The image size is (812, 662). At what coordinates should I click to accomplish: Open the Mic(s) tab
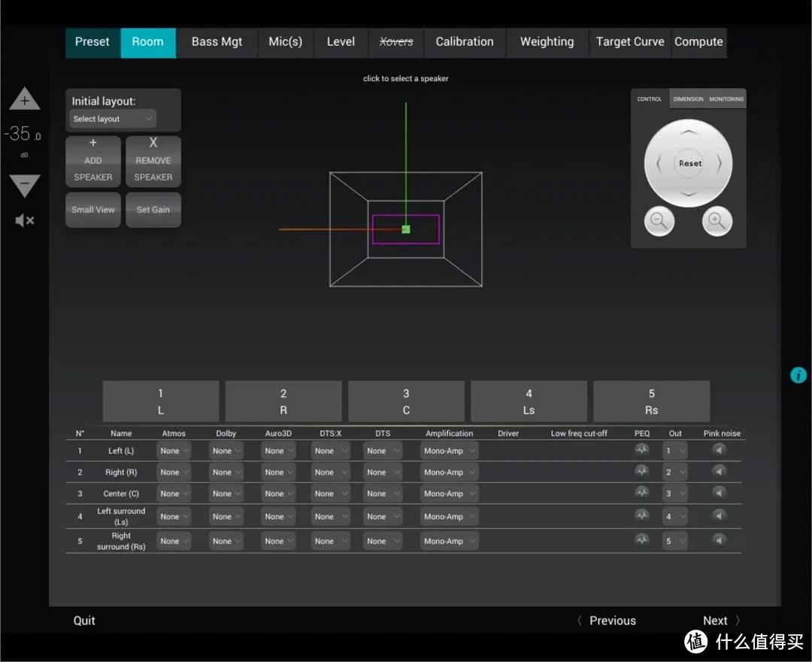(286, 42)
